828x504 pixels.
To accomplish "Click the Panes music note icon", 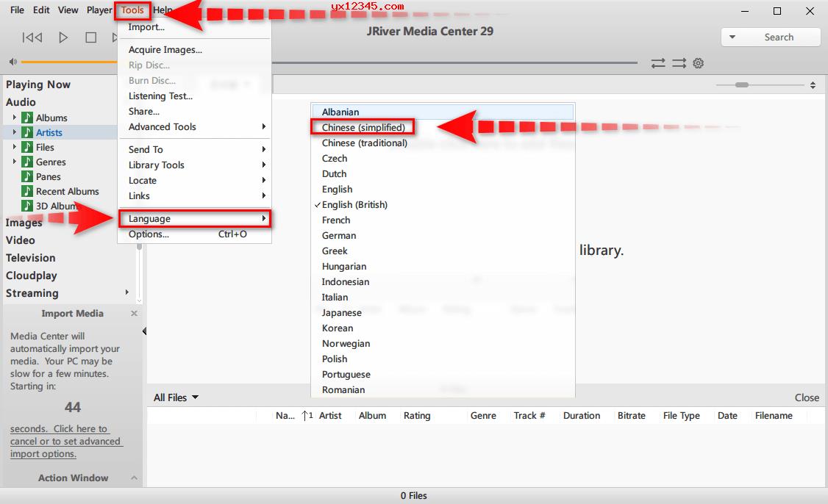I will click(x=27, y=176).
